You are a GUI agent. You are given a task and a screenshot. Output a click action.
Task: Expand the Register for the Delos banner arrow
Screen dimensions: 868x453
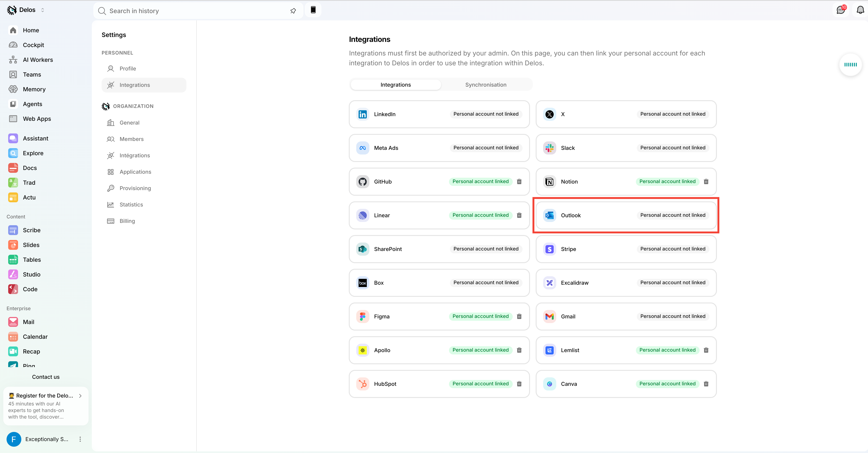tap(80, 396)
